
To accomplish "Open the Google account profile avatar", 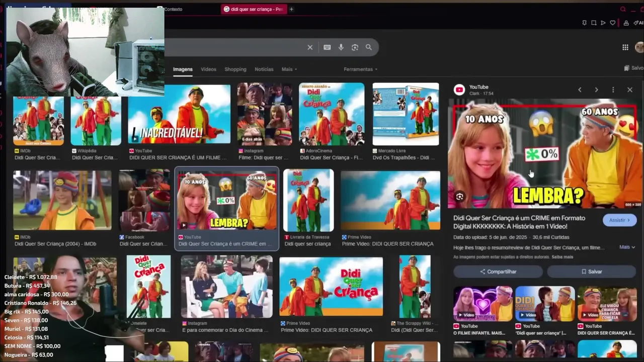I will tap(639, 47).
